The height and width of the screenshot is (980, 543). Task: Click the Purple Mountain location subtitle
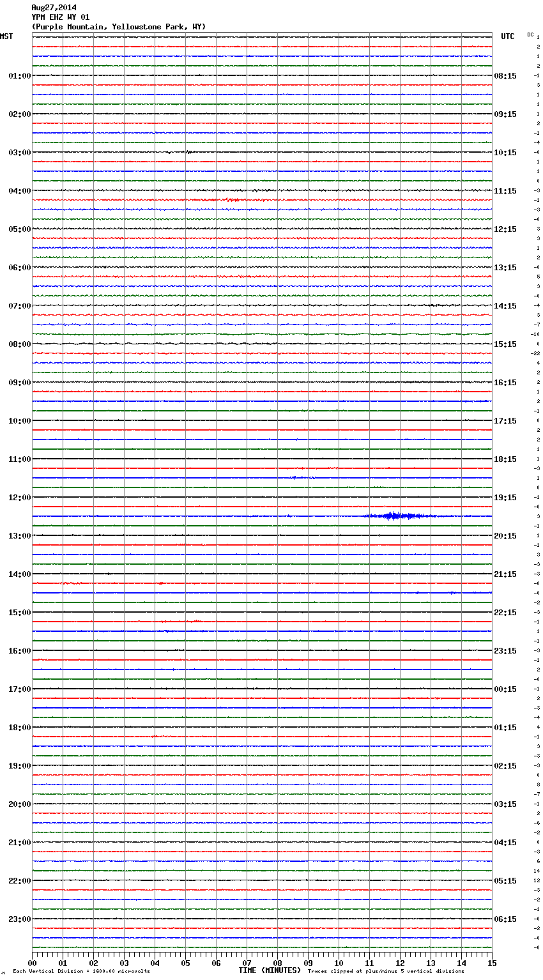coord(119,27)
